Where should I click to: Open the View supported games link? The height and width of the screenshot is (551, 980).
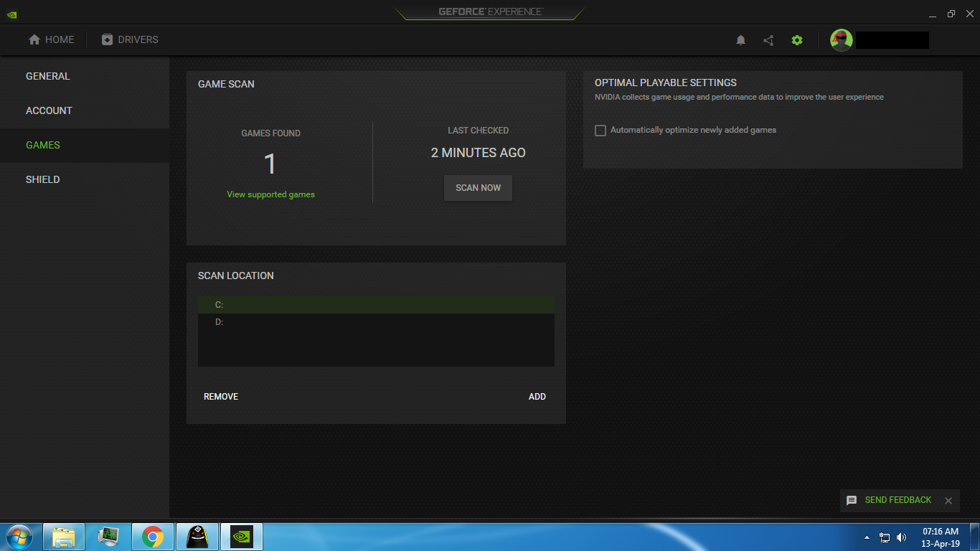click(x=270, y=194)
